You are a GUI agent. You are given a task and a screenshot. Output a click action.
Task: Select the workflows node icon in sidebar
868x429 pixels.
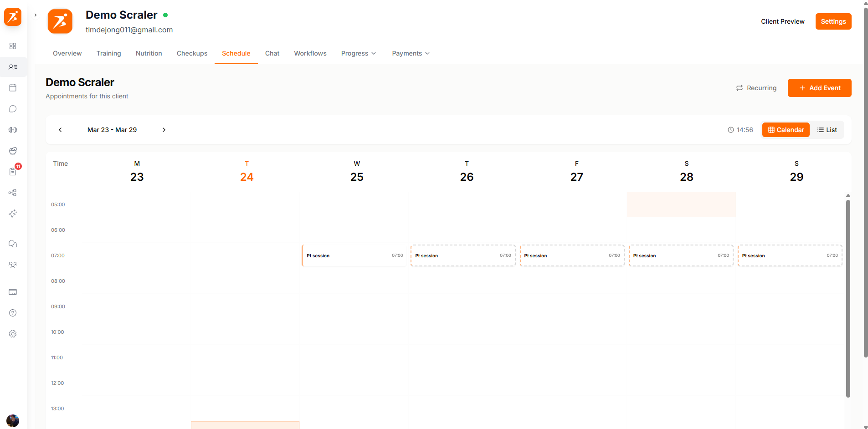pyautogui.click(x=13, y=193)
